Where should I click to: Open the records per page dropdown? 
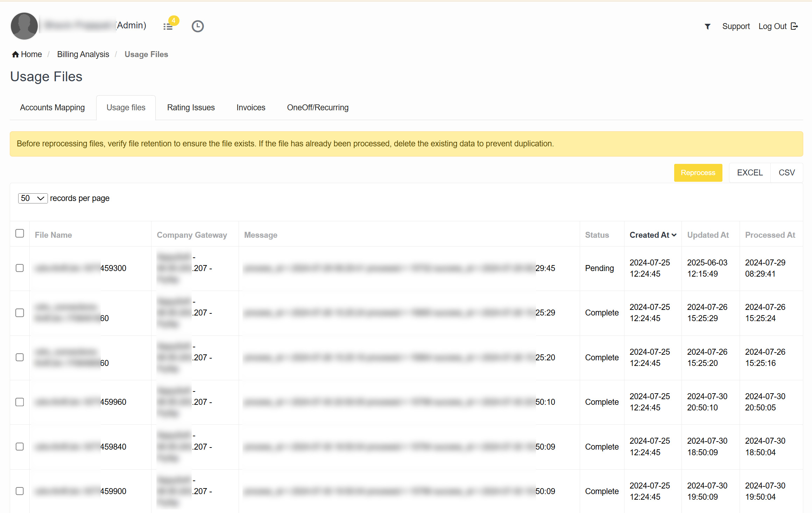33,198
